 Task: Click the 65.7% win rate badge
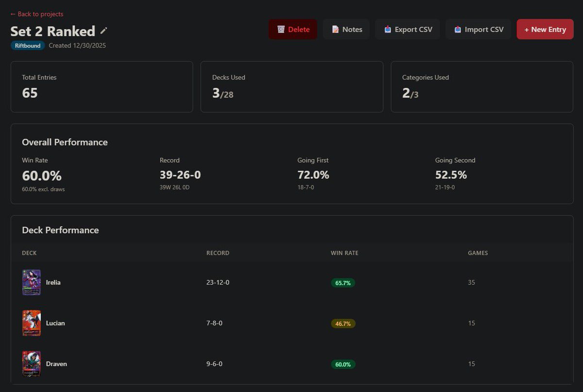pos(343,283)
